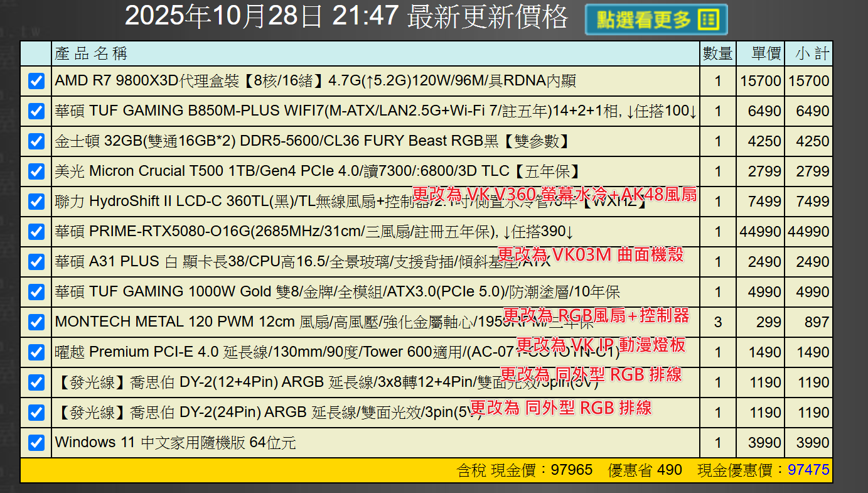Select the TUF GAMING B850M-PLUS WIFI7 product name
This screenshot has height=493, width=868.
(376, 111)
